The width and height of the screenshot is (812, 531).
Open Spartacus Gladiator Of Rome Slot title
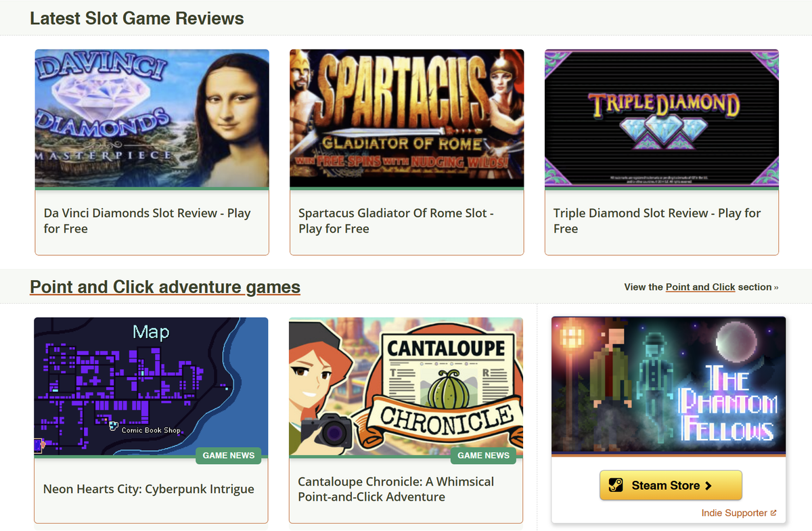pos(396,221)
